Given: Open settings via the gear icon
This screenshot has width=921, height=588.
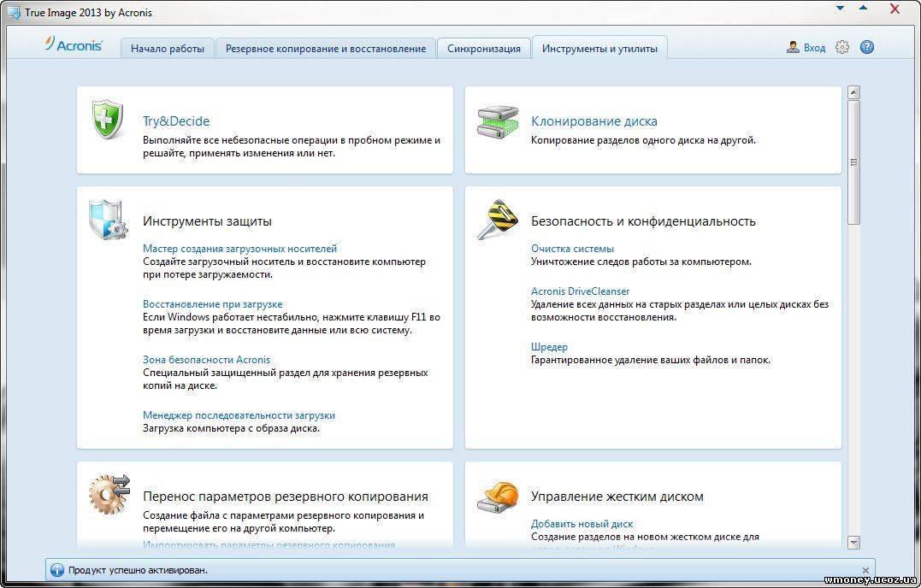Looking at the screenshot, I should pyautogui.click(x=842, y=48).
